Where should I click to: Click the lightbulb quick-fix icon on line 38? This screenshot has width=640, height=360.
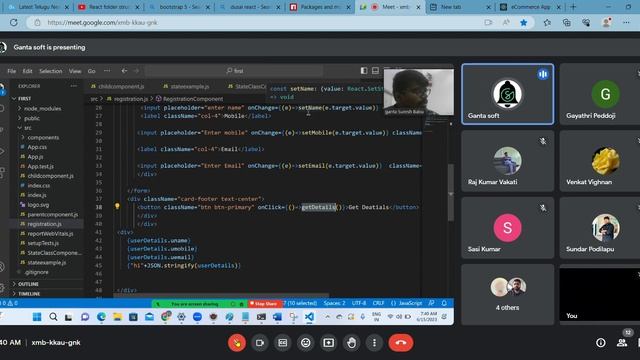117,207
